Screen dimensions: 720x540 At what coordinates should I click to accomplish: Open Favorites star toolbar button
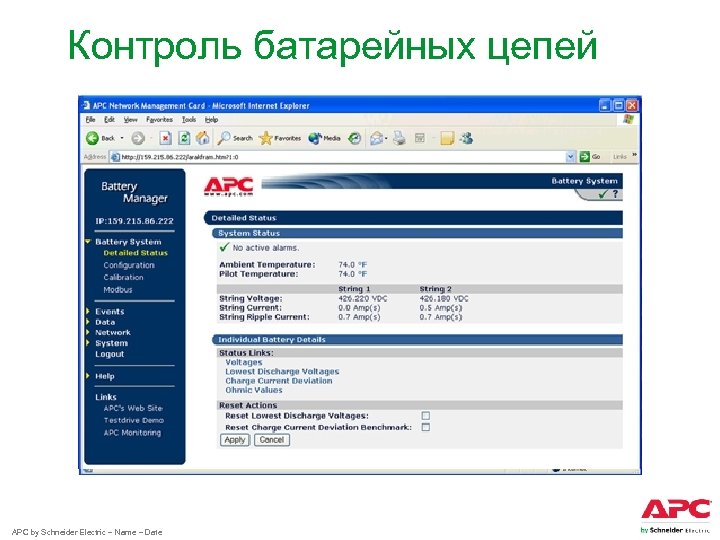(280, 138)
